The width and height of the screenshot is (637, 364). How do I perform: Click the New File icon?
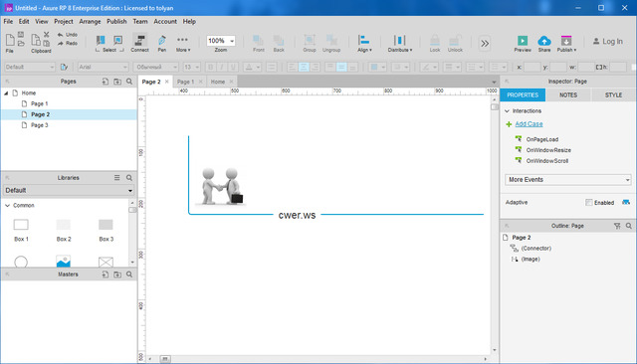click(10, 40)
